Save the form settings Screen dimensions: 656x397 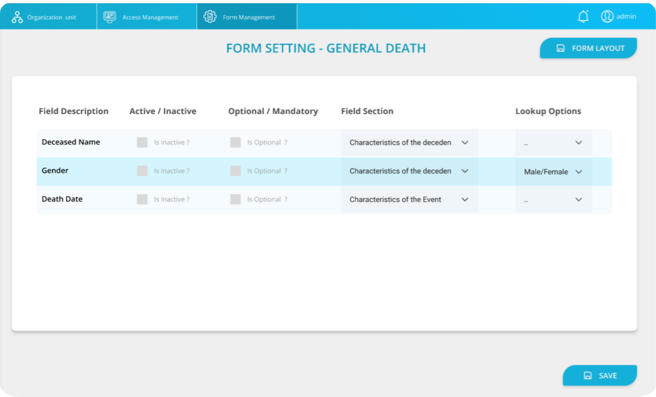click(600, 375)
